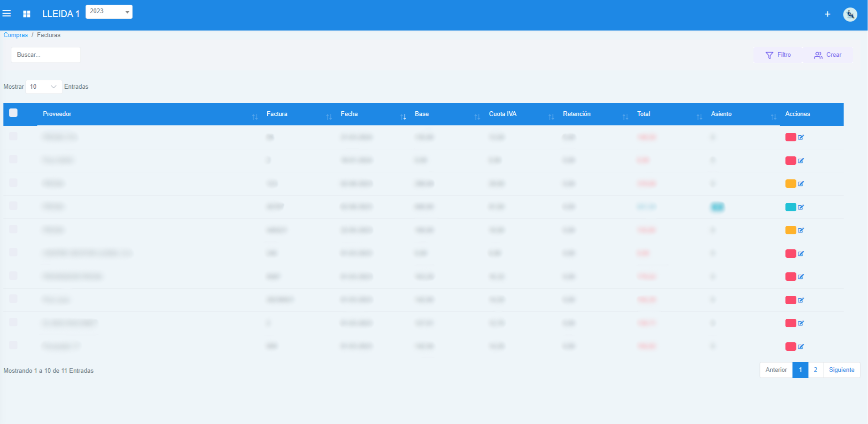Click the Compras breadcrumb link
Viewport: 868px width, 424px height.
coord(15,35)
